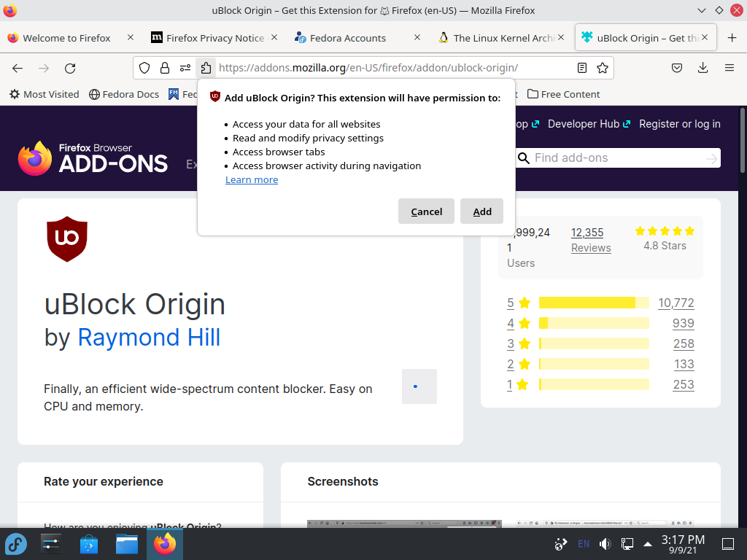Image resolution: width=747 pixels, height=560 pixels.
Task: Open the site permissions icon in address bar
Action: 185,68
